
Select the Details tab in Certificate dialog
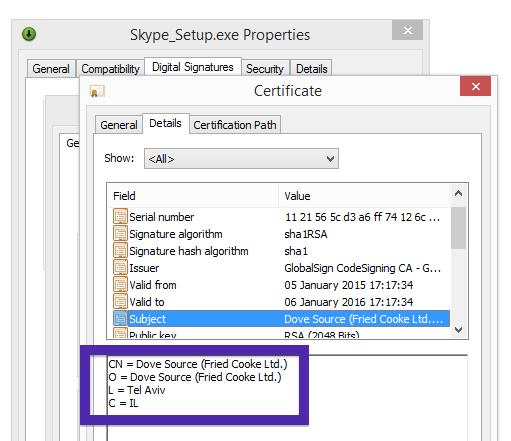[165, 123]
